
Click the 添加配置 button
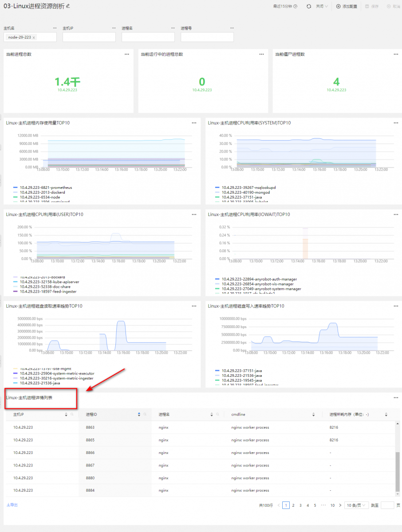347,7
